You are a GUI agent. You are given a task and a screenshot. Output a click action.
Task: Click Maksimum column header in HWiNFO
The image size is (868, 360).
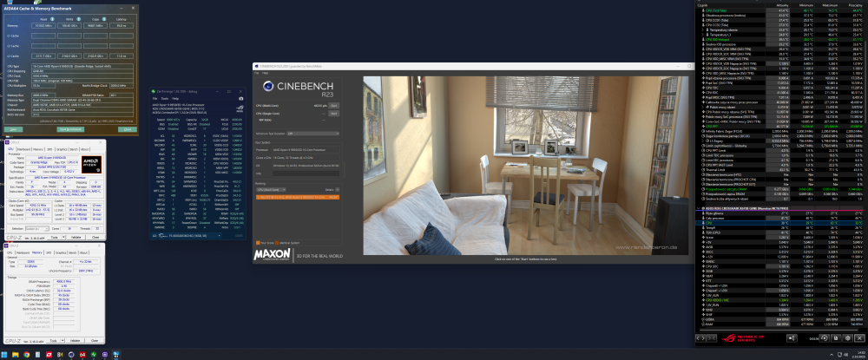click(x=830, y=5)
